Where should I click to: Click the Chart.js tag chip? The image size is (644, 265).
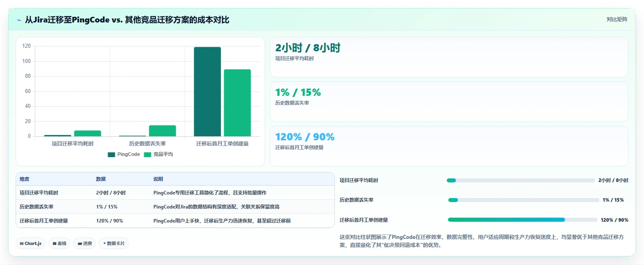[x=30, y=243]
